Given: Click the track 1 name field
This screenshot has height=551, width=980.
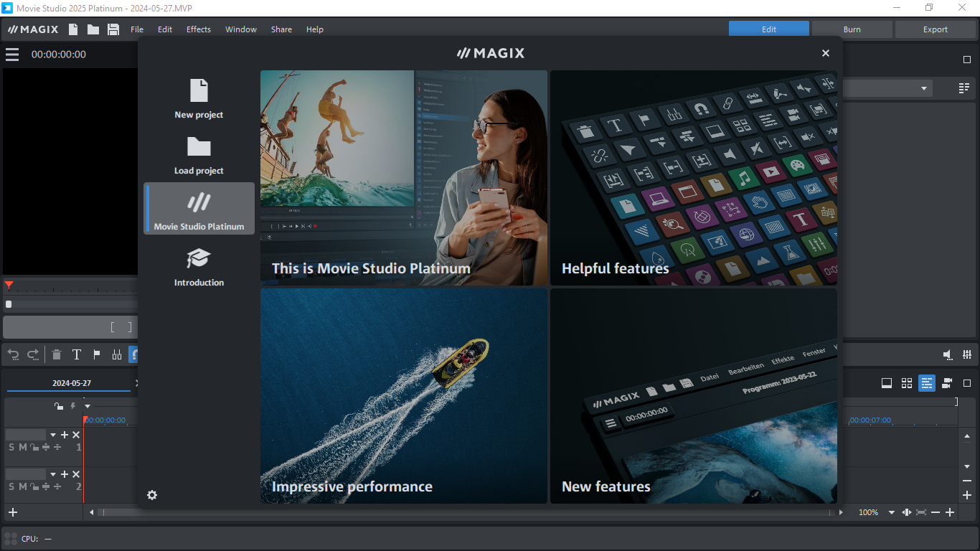Looking at the screenshot, I should tap(26, 435).
